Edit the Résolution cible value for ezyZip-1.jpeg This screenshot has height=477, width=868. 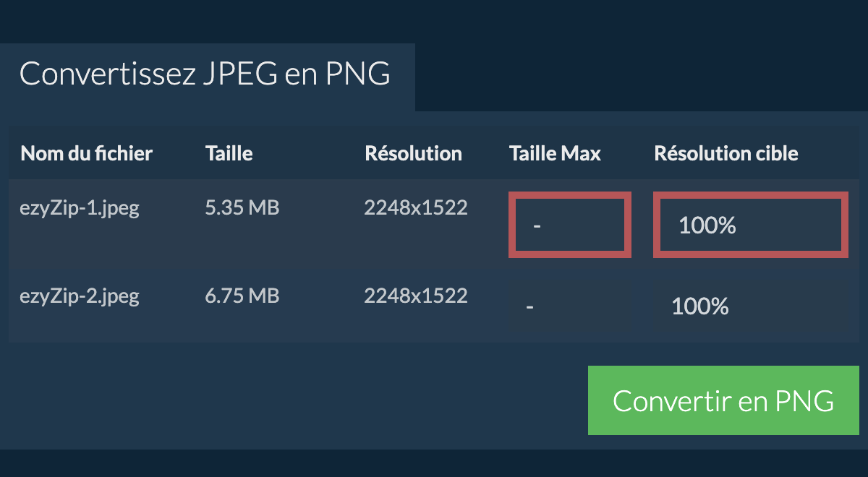tap(750, 225)
